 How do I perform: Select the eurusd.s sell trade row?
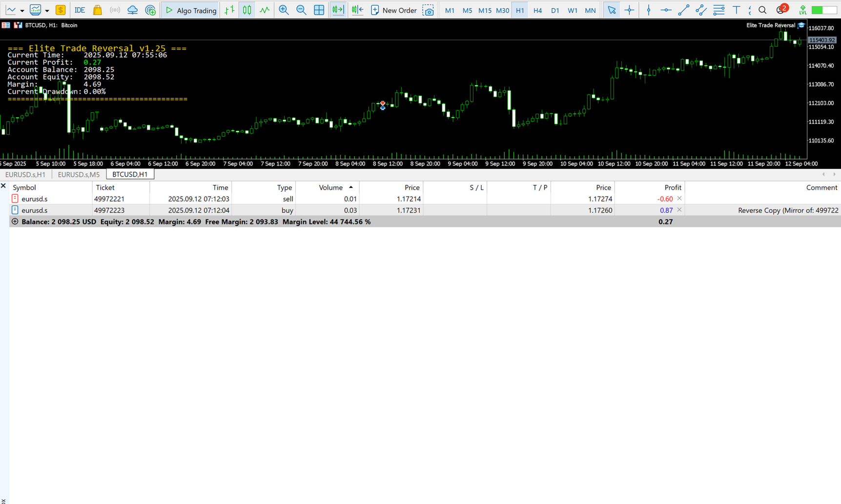point(425,199)
